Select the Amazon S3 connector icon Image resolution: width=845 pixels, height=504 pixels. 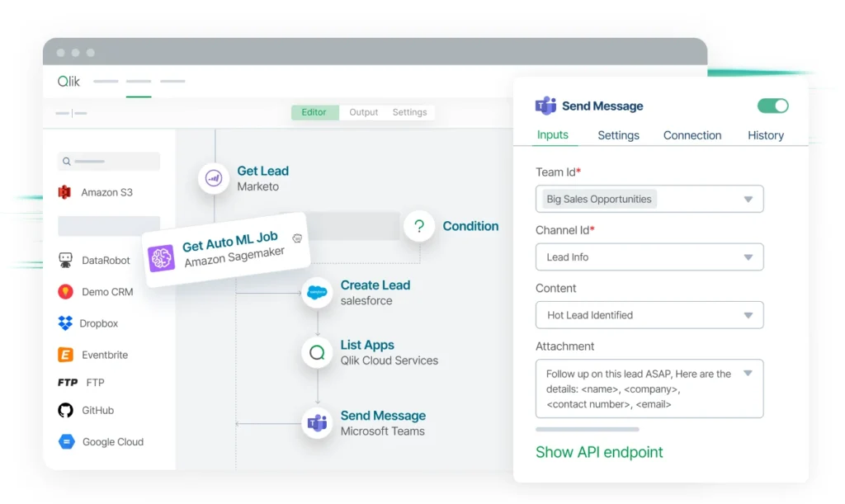[65, 192]
